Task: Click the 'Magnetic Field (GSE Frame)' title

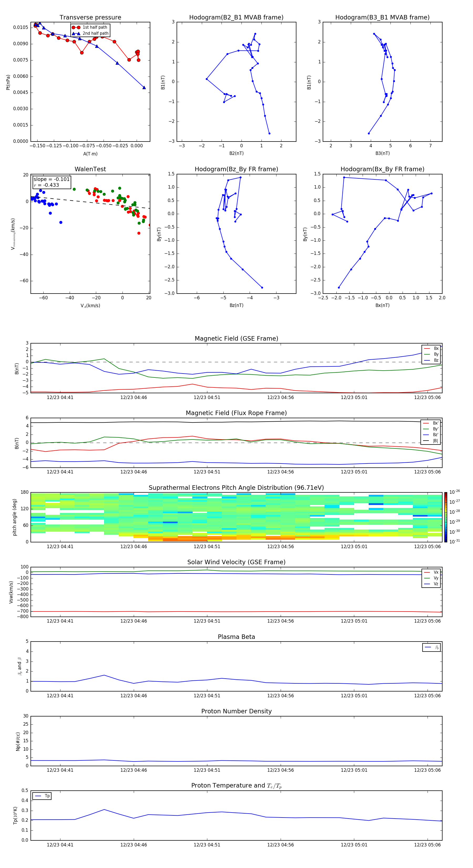Action: click(236, 339)
